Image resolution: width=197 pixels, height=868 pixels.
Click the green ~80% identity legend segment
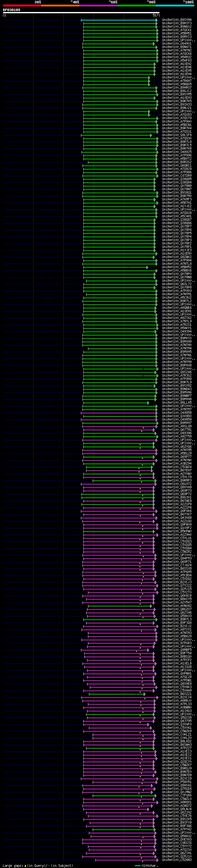click(x=137, y=6)
